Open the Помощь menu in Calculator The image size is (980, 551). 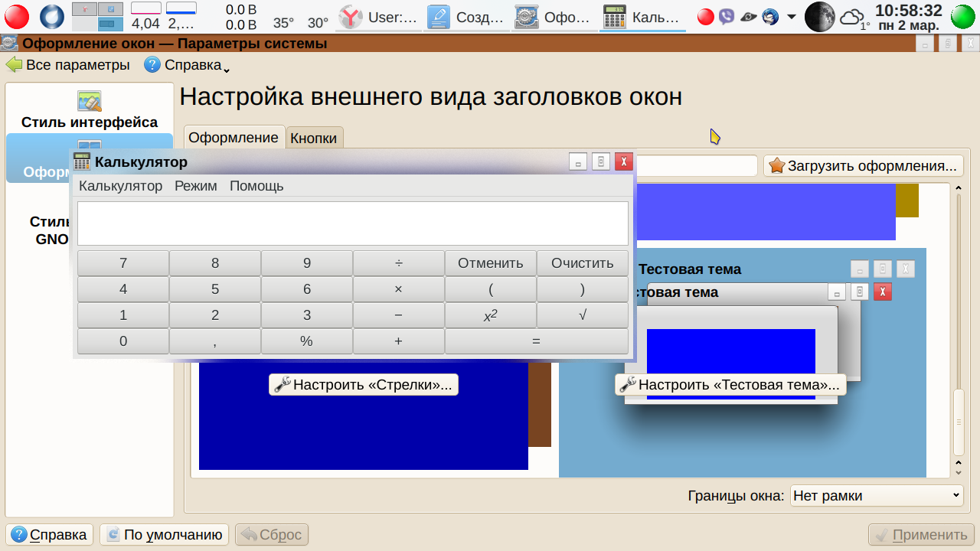tap(256, 186)
